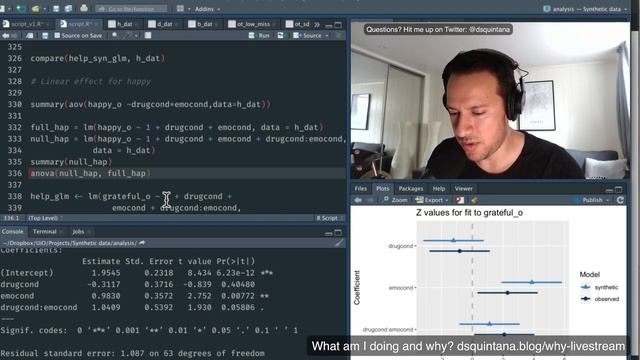This screenshot has width=640, height=360.
Task: Click the workspace panes layout icon
Action: click(180, 9)
